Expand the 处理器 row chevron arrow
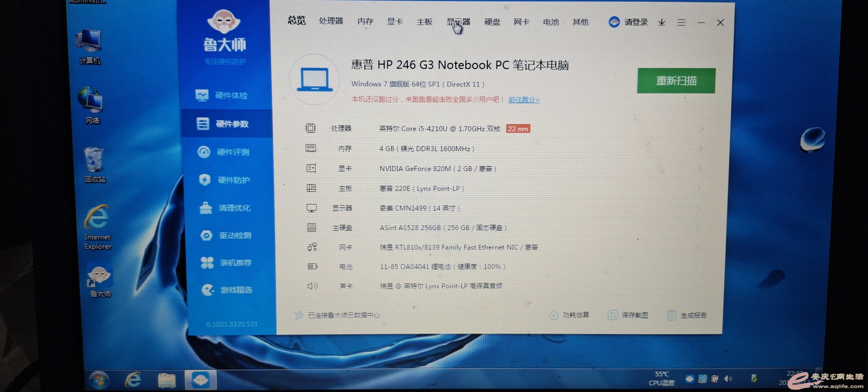Viewport: 868px width, 392px height. click(x=701, y=129)
